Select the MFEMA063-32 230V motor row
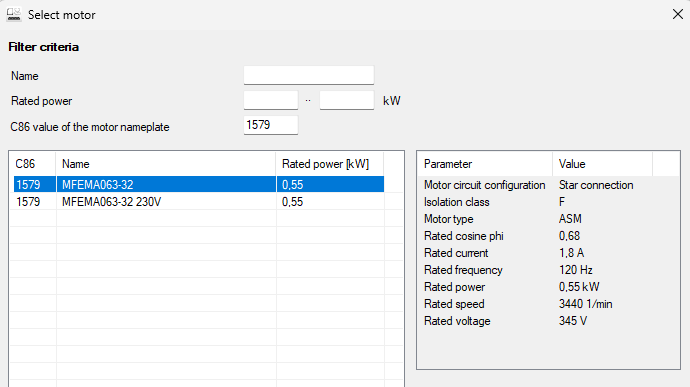The image size is (690, 387). click(198, 202)
